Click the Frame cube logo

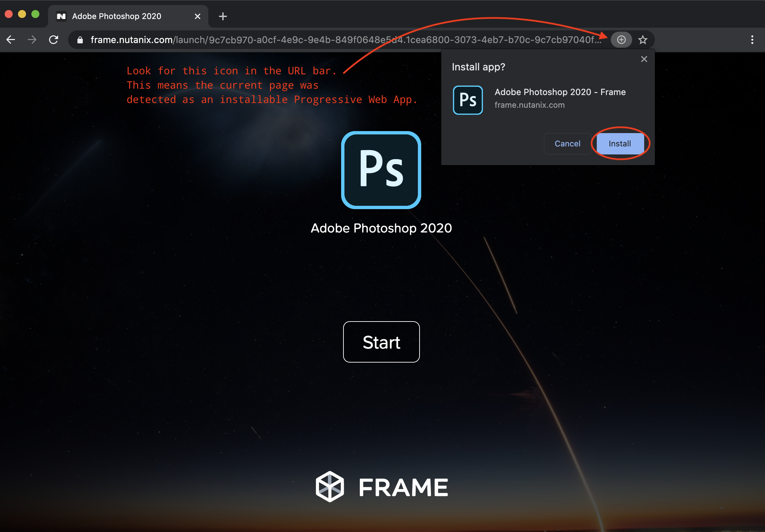coord(330,486)
